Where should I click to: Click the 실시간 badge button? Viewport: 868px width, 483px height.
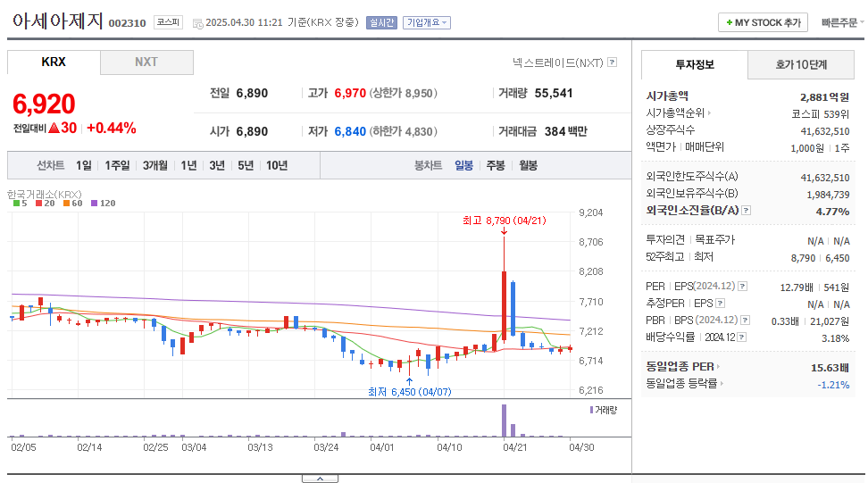click(381, 22)
